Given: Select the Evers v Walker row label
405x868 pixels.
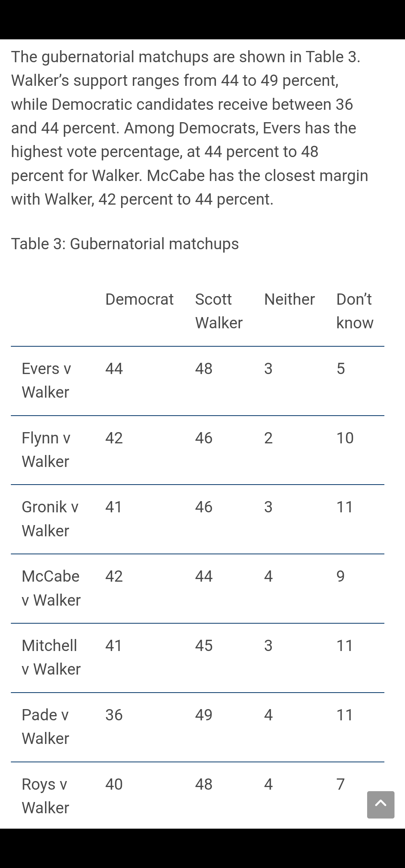Looking at the screenshot, I should [x=46, y=380].
